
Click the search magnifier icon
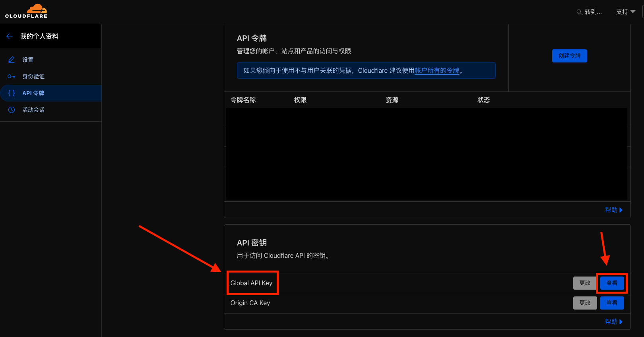click(579, 12)
